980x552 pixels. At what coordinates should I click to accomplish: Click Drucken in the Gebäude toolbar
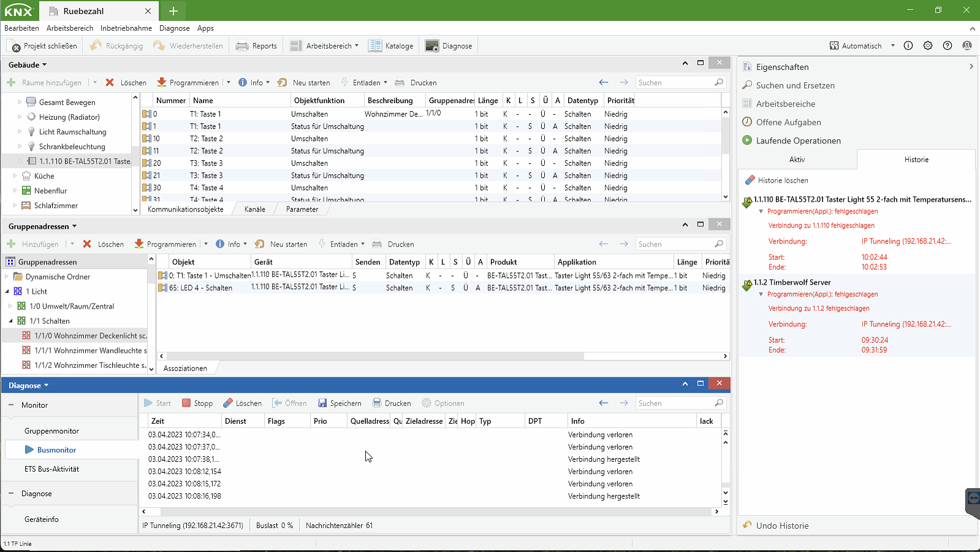click(x=416, y=83)
